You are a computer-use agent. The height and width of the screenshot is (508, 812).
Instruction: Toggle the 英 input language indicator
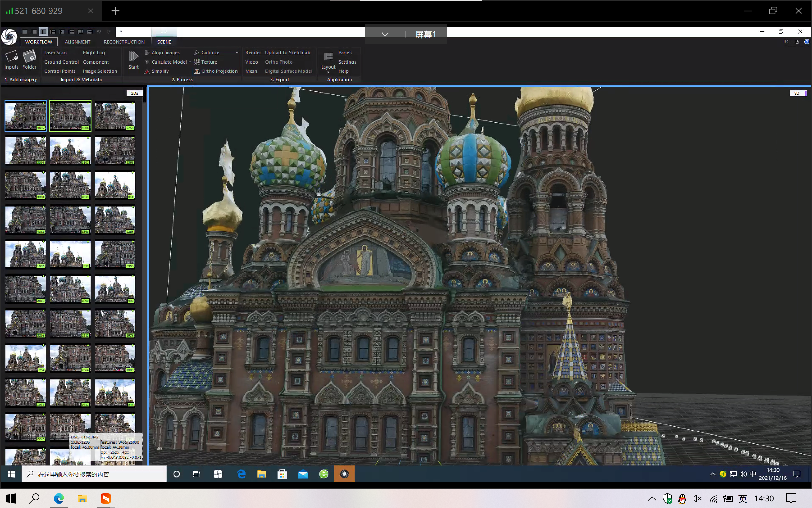743,498
